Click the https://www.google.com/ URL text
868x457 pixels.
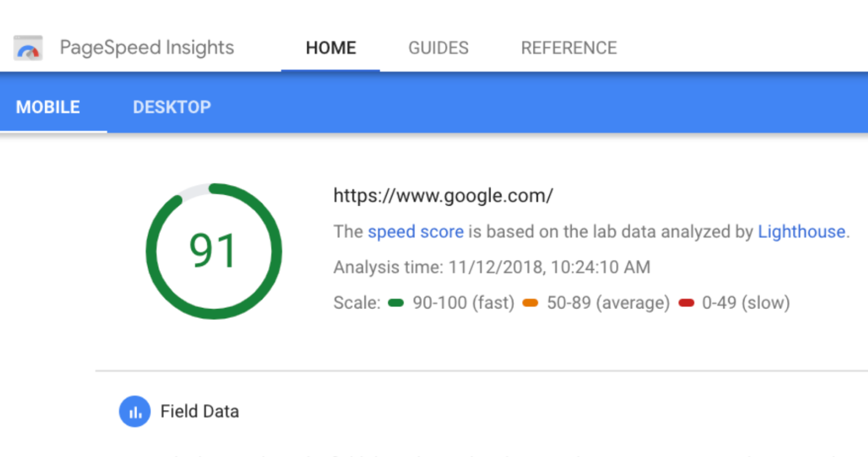click(443, 195)
